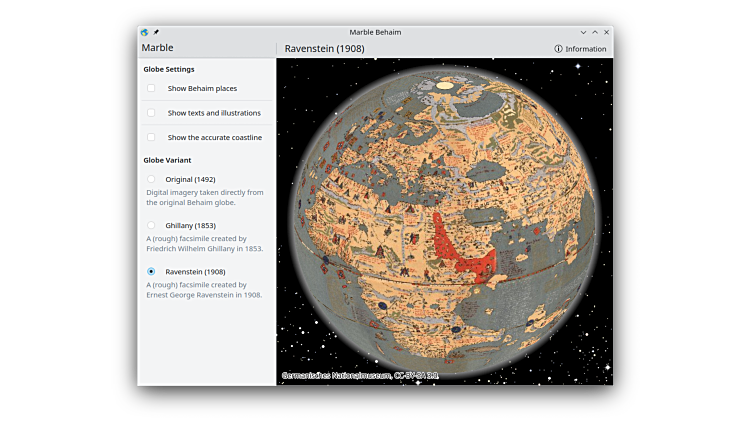The width and height of the screenshot is (752, 423).
Task: Click the Ghillany facsimile description text
Action: point(204,243)
